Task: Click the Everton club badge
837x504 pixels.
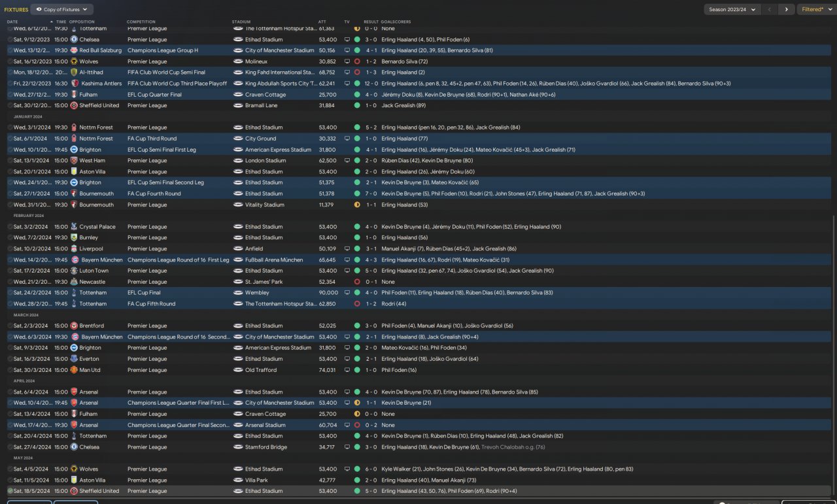Action: [74, 359]
